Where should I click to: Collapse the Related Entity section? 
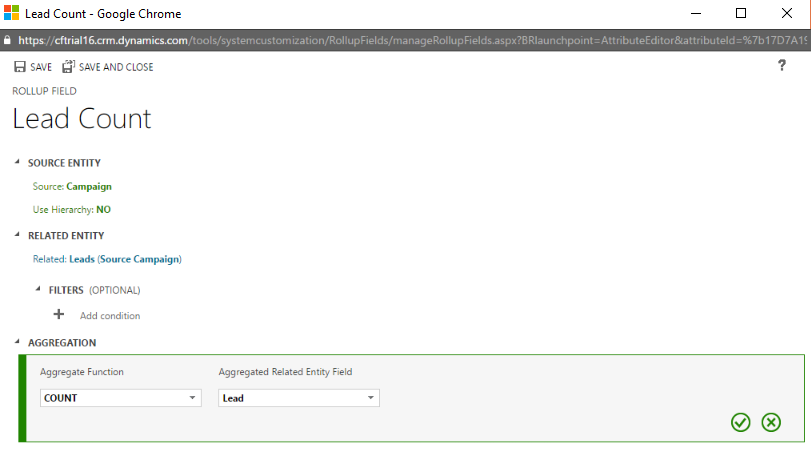(17, 235)
